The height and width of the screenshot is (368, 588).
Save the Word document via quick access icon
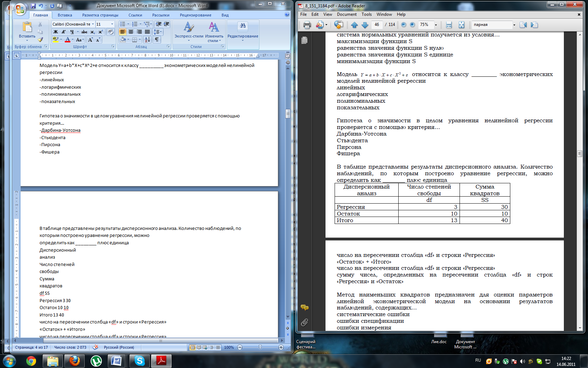(33, 6)
